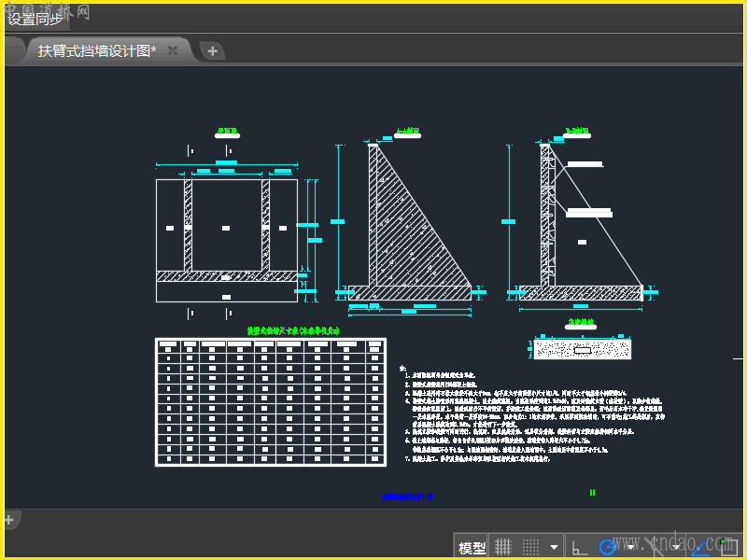The height and width of the screenshot is (560, 747).
Task: Toggle snap mode dotted grid icon
Action: click(x=530, y=547)
